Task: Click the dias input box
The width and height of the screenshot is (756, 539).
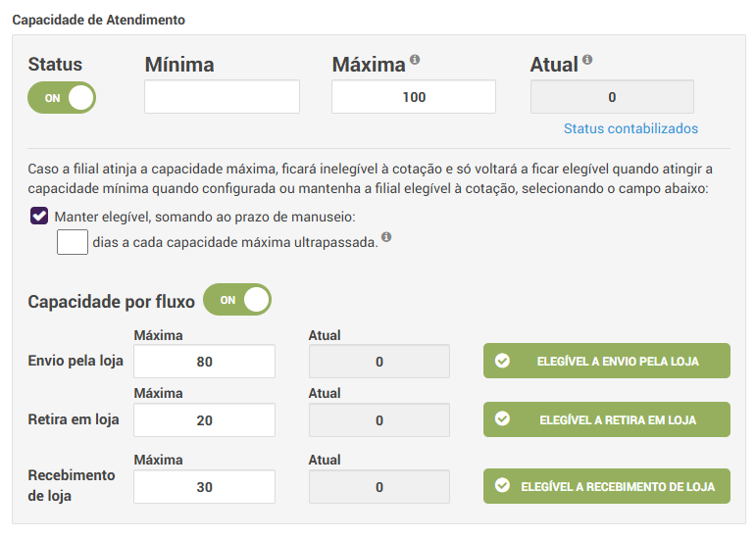Action: (x=73, y=240)
